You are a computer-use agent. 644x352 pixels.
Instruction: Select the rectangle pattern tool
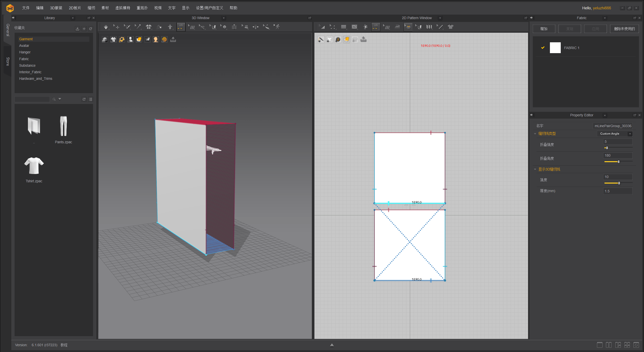(x=343, y=27)
